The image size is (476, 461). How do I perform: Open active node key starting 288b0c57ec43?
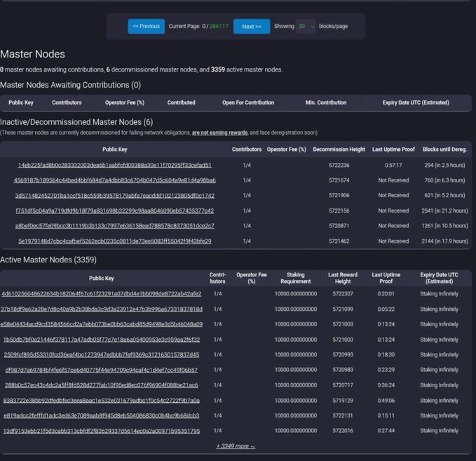coord(102,385)
